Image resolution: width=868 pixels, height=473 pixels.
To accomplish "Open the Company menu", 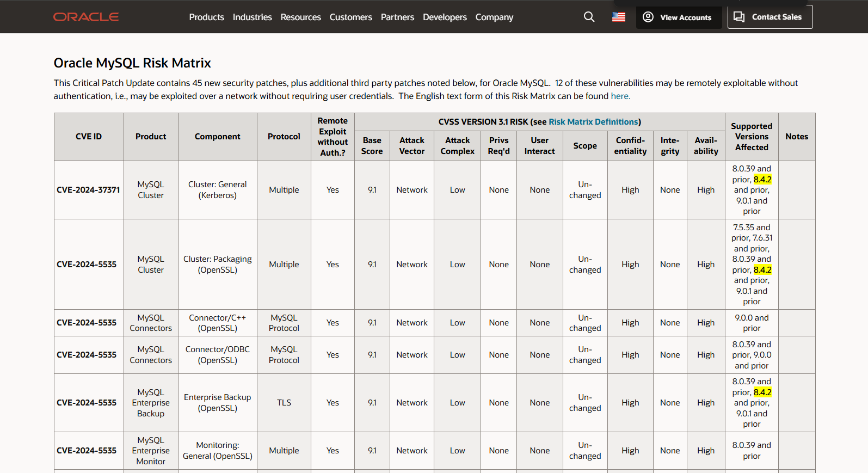I will click(494, 17).
